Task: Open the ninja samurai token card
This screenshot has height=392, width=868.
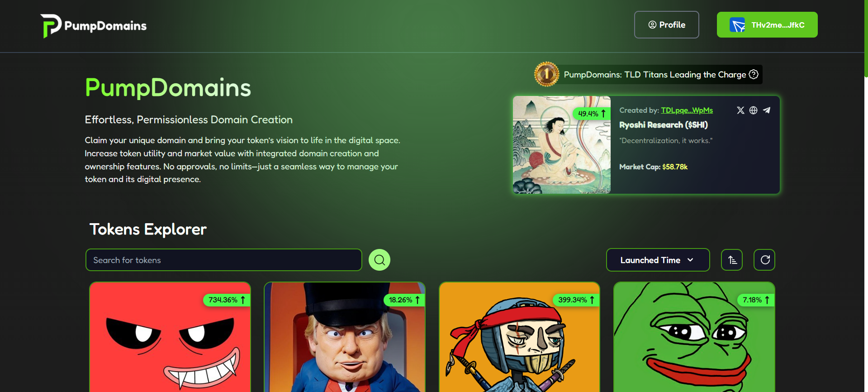Action: (519, 337)
